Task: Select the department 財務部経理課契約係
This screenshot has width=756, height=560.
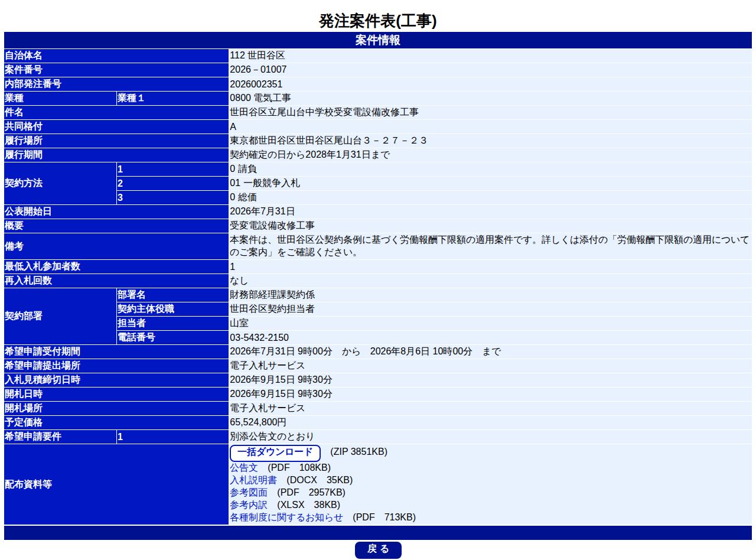Action: click(x=272, y=295)
